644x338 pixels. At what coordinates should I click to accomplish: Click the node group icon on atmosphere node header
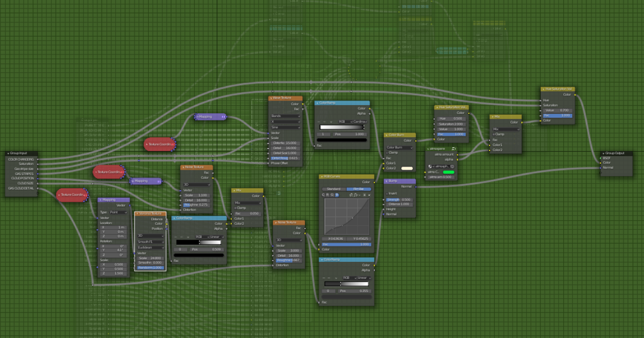(x=454, y=149)
